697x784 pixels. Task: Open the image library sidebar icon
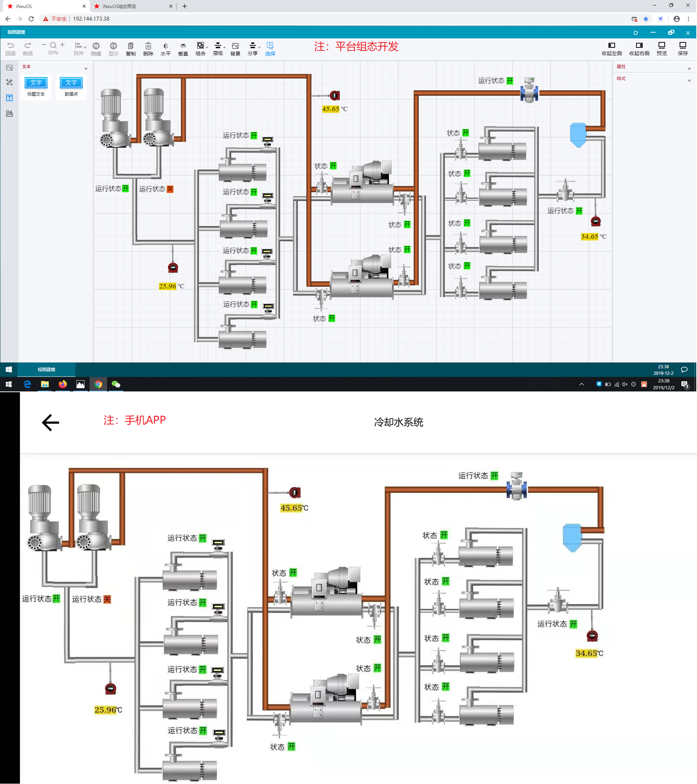click(x=9, y=67)
